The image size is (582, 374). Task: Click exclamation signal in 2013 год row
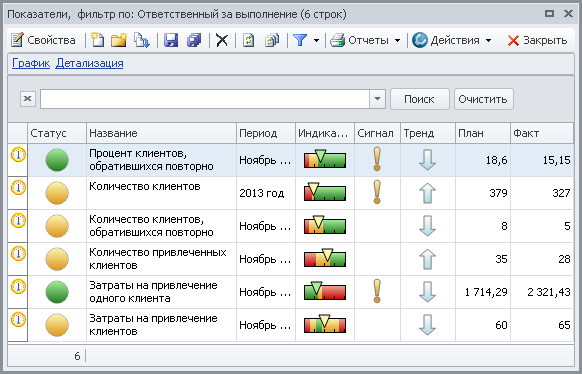[x=377, y=192]
